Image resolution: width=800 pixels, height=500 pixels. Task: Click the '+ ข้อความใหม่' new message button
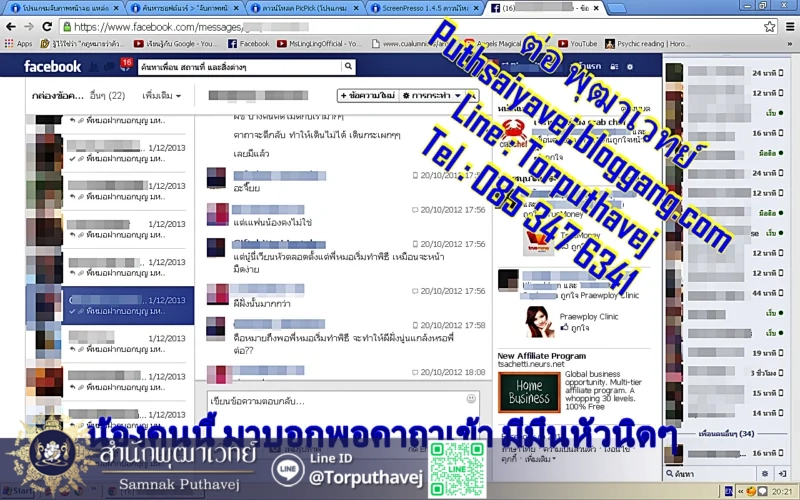371,96
